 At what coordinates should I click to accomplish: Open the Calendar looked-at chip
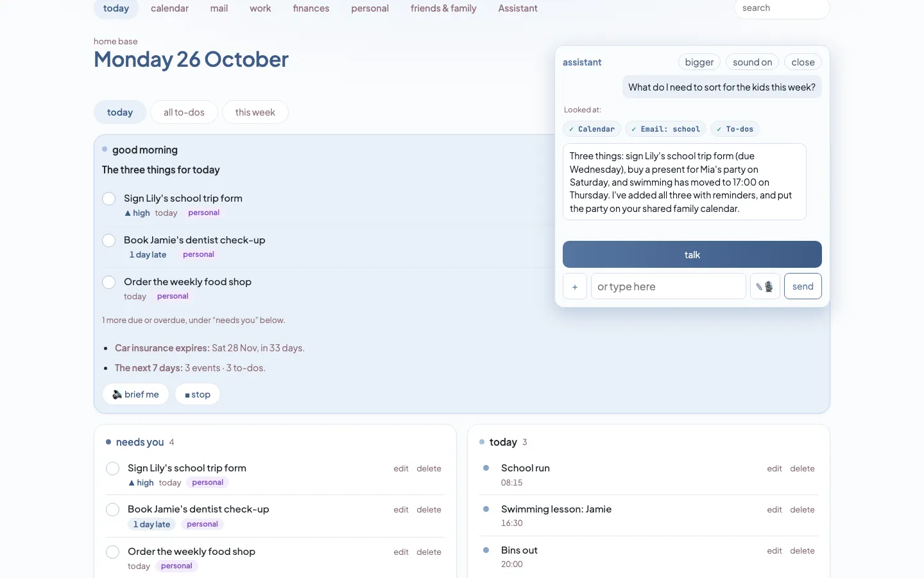pyautogui.click(x=592, y=129)
